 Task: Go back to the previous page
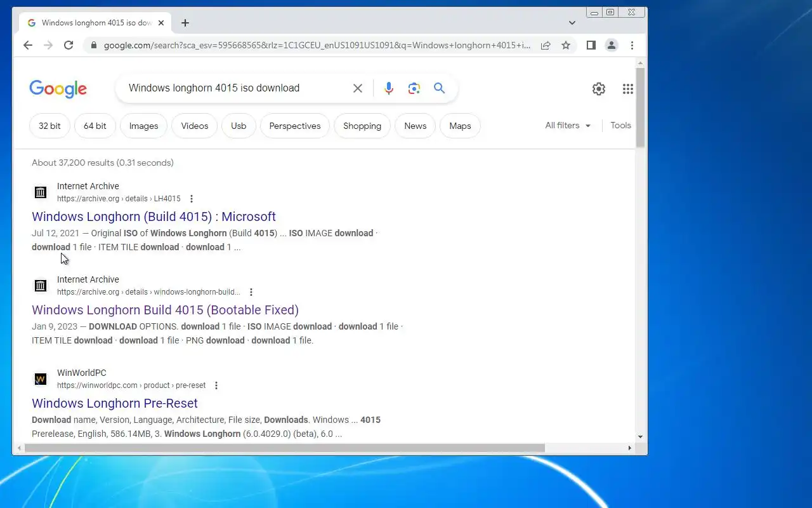coord(27,45)
